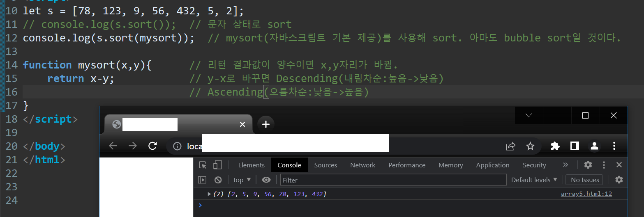Click the No Issues button

(584, 180)
